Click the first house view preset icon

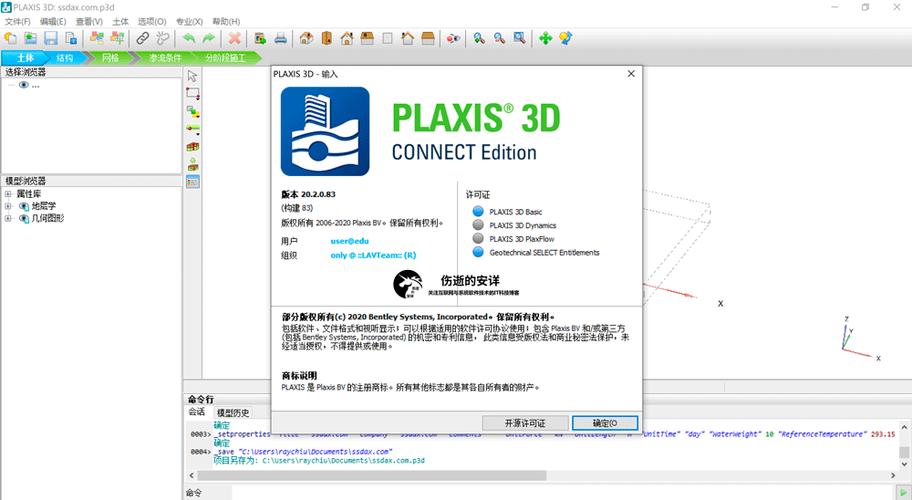(x=306, y=38)
